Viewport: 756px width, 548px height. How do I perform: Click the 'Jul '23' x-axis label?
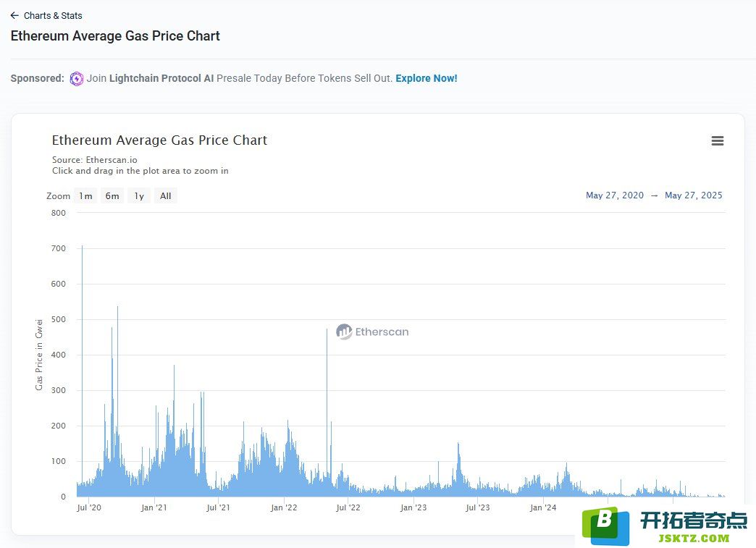(x=478, y=507)
